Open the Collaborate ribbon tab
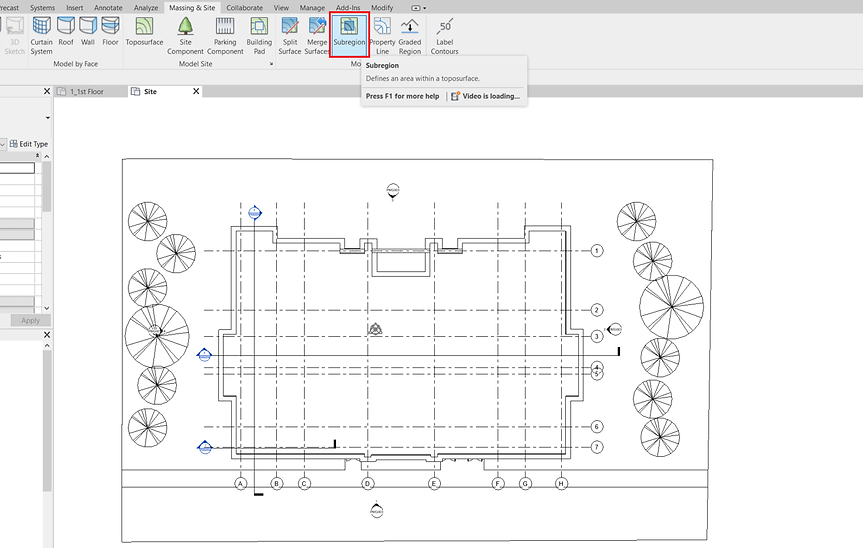 tap(244, 8)
